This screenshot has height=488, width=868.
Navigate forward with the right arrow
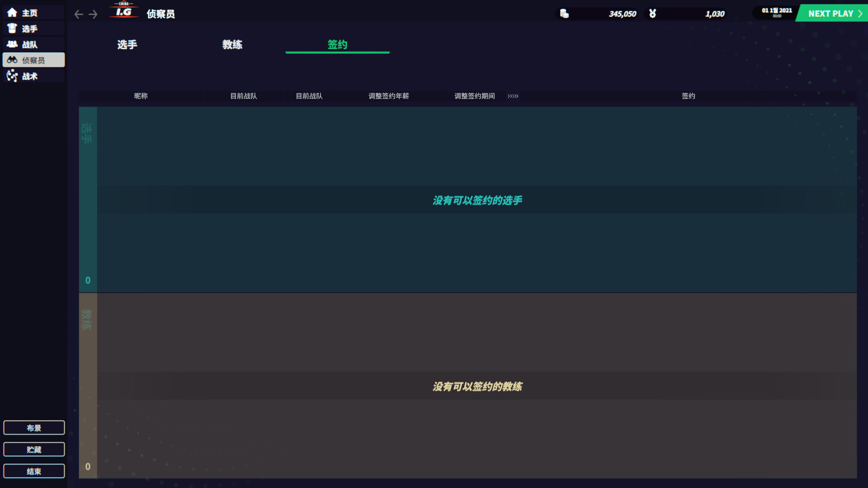click(93, 14)
